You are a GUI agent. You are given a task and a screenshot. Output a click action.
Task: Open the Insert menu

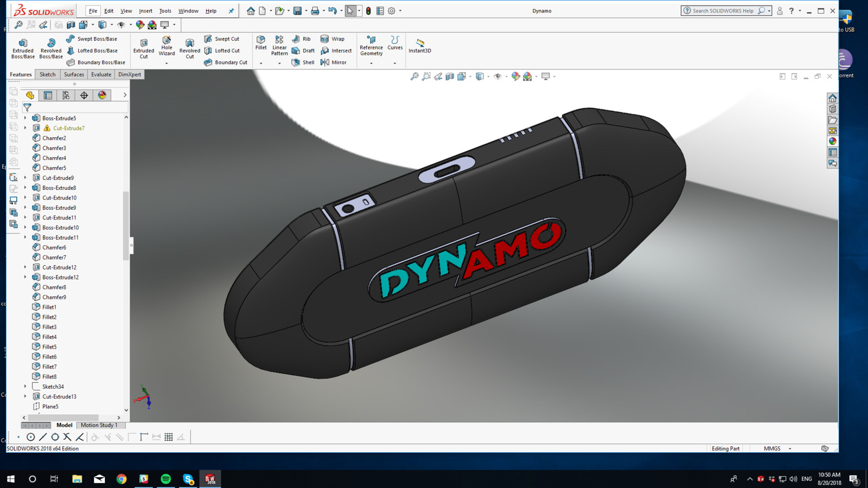[x=145, y=11]
